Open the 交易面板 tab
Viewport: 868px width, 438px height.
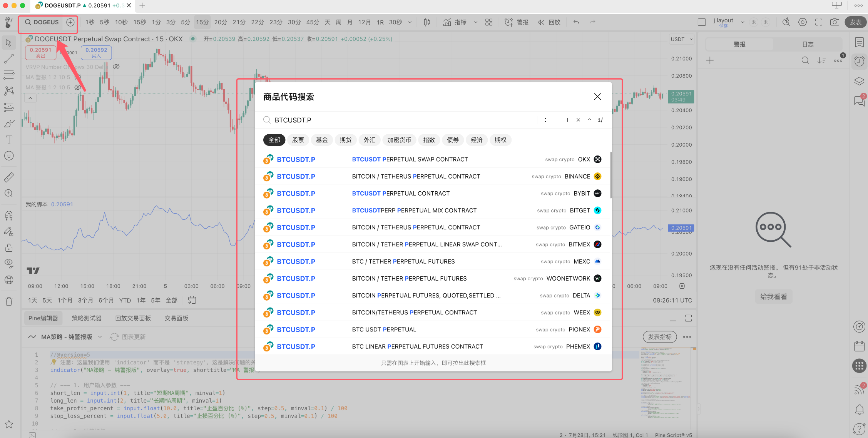tap(176, 318)
